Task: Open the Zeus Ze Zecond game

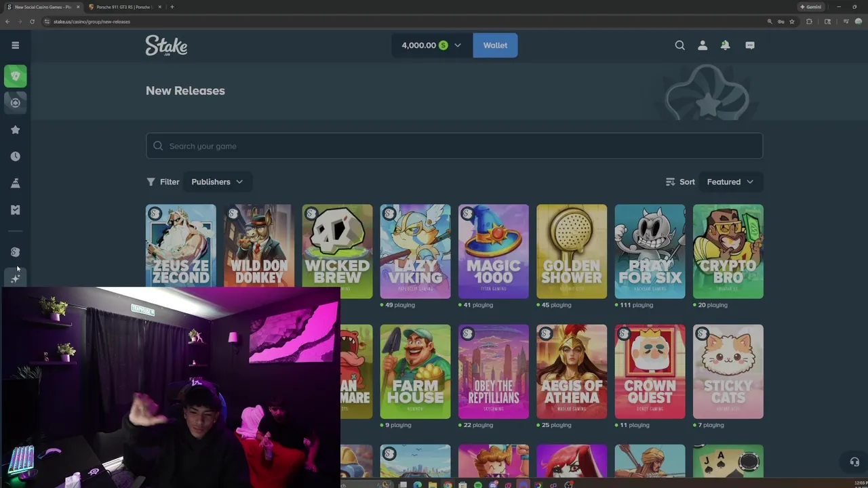Action: click(x=180, y=245)
